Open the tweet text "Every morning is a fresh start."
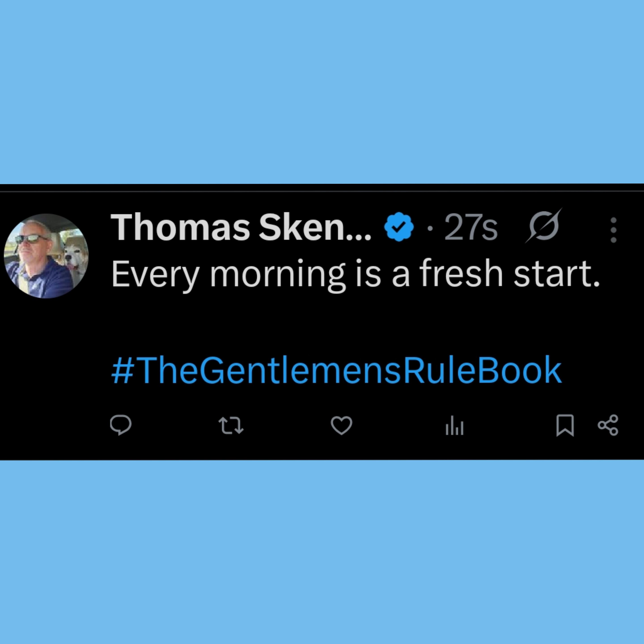This screenshot has width=644, height=644. coord(356,274)
